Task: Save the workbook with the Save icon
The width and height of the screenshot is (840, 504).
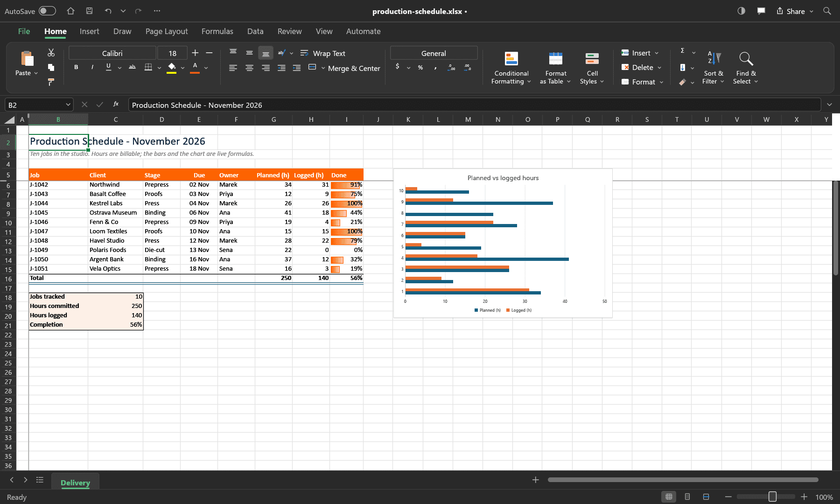Action: (89, 11)
